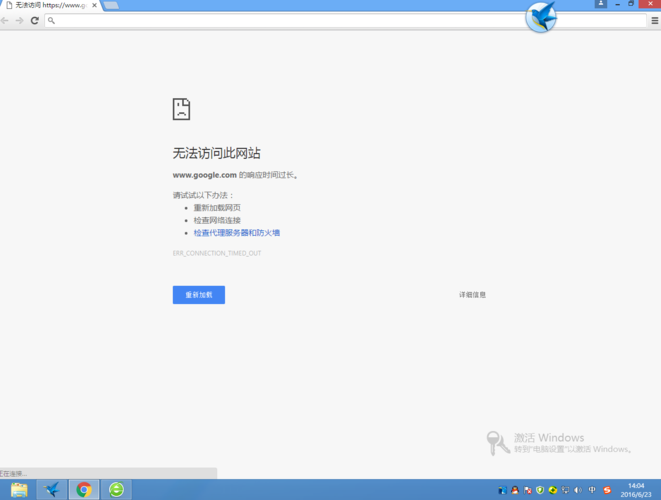Open the Action Center flag tray icon
The image size is (661, 500).
[x=527, y=490]
